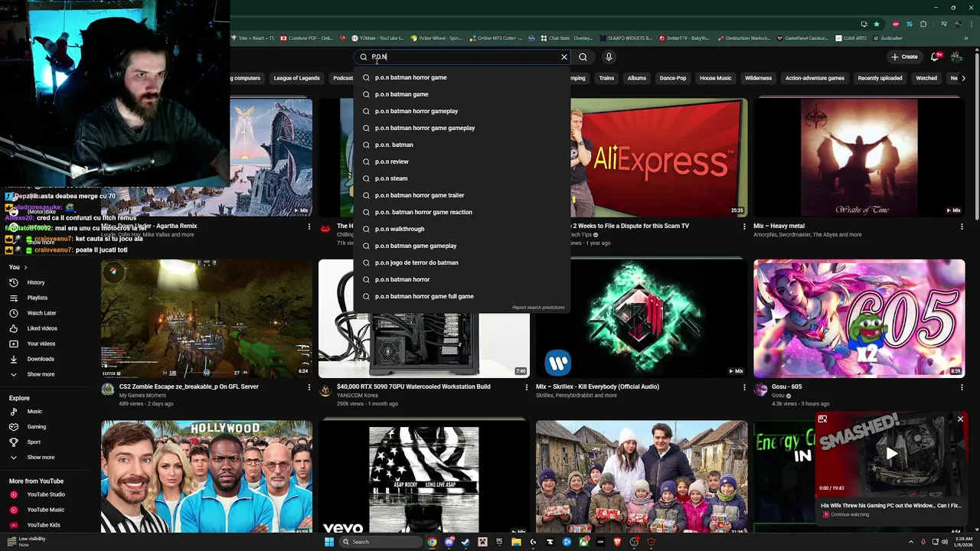Open more options for Scam TV video

point(743,227)
